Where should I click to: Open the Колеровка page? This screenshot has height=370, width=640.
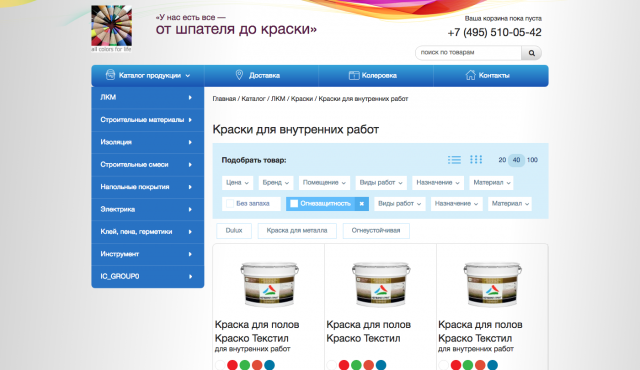tap(376, 75)
